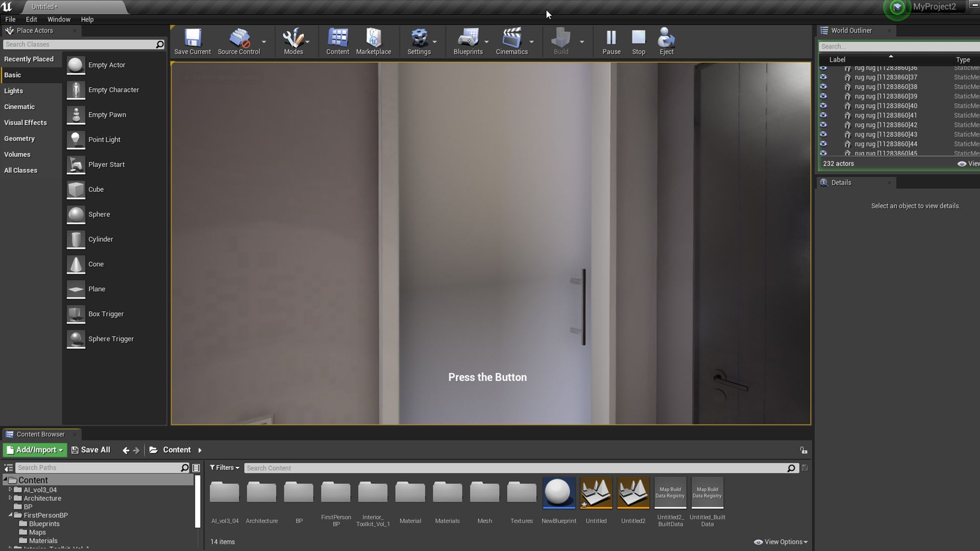Open the Filters dropdown in Content Browser

click(225, 468)
